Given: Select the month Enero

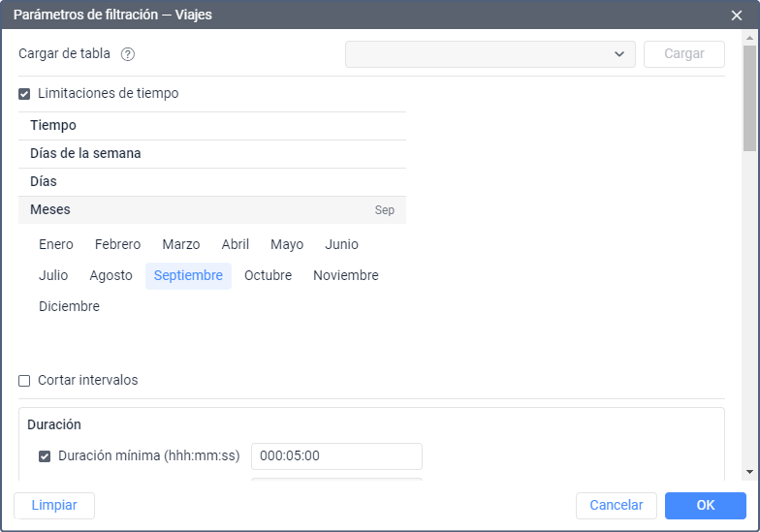Looking at the screenshot, I should pos(56,245).
